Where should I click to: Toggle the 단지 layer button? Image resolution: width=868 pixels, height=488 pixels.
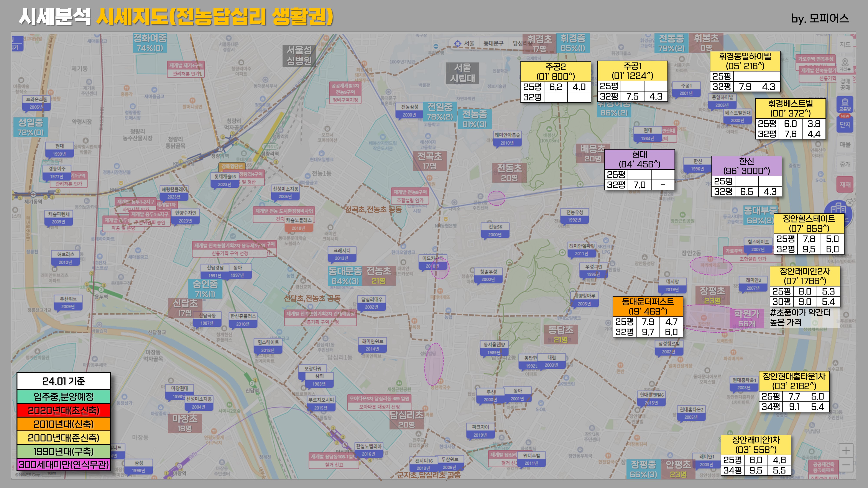coord(845,124)
